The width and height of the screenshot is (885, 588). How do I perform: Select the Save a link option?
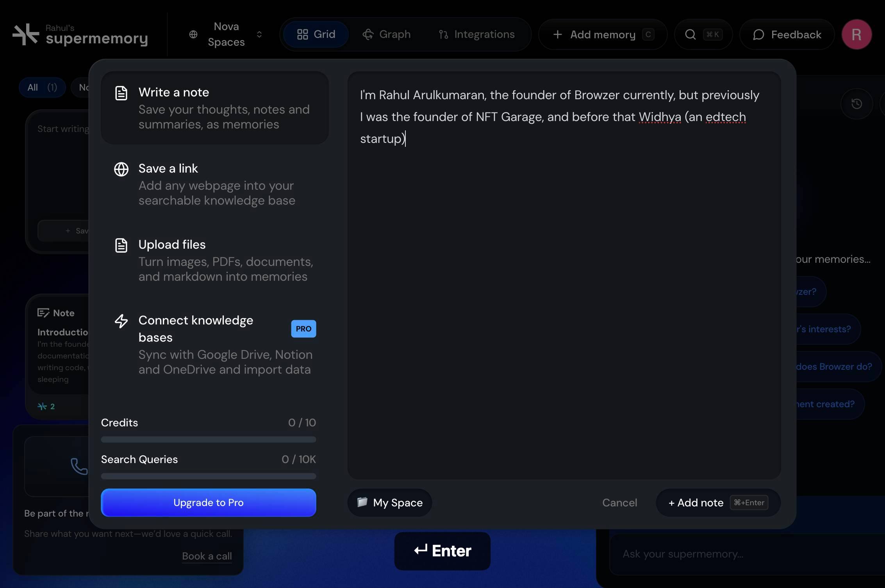pyautogui.click(x=215, y=184)
